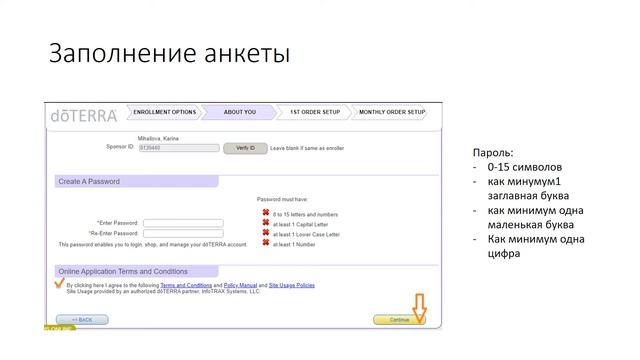Image resolution: width=640 pixels, height=360 pixels.
Task: Click the 'Create A Password' section header
Action: [136, 182]
